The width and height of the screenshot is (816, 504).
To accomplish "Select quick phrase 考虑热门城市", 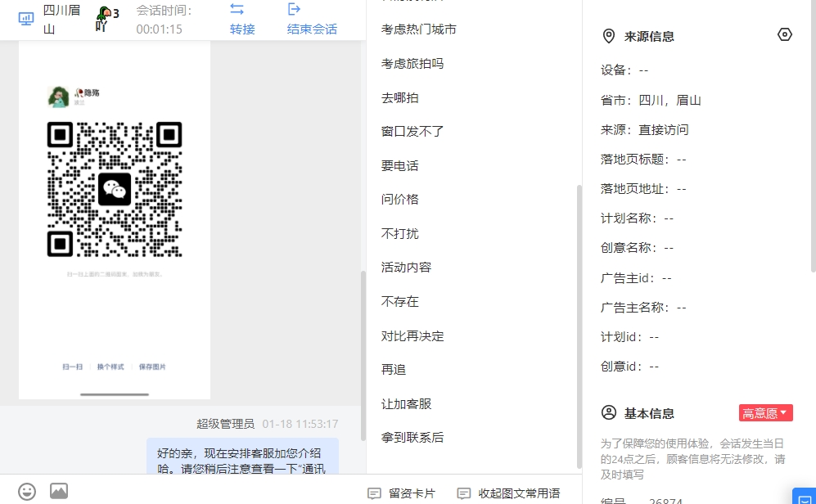I will (x=418, y=29).
